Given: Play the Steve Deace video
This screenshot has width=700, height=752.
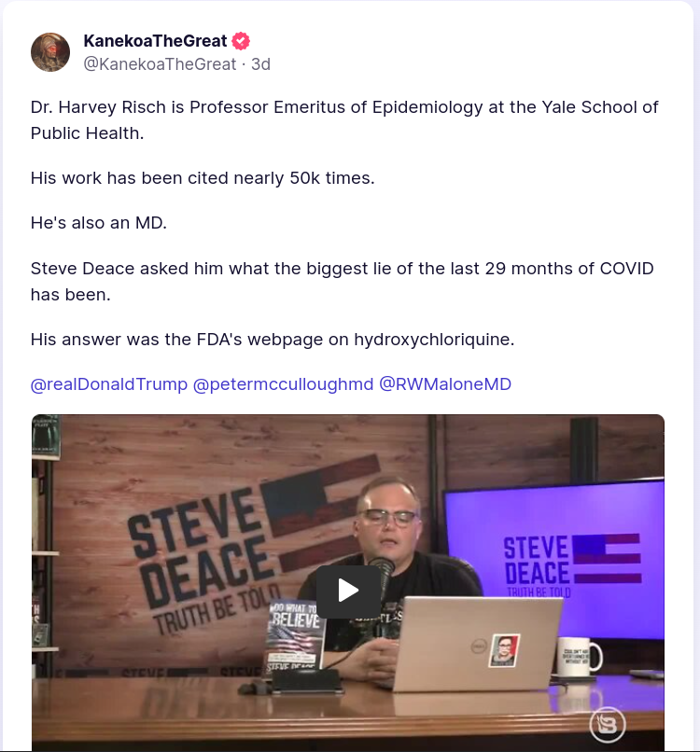Looking at the screenshot, I should point(348,592).
